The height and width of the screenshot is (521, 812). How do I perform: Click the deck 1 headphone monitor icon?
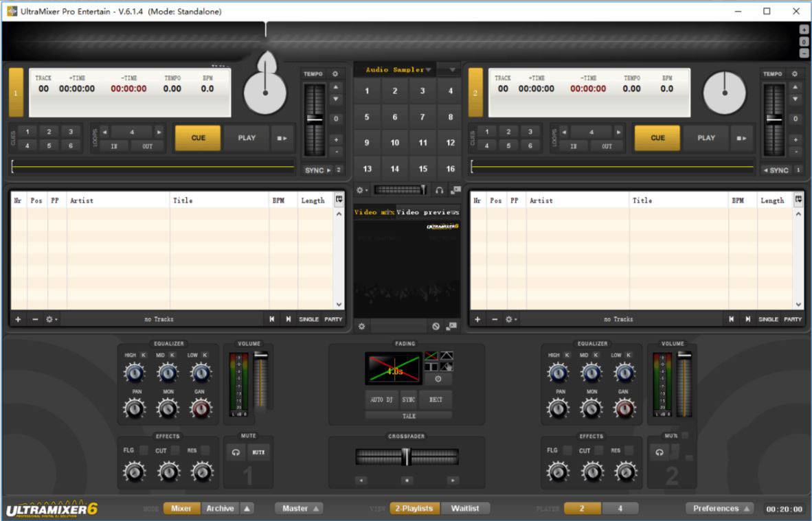[x=236, y=452]
